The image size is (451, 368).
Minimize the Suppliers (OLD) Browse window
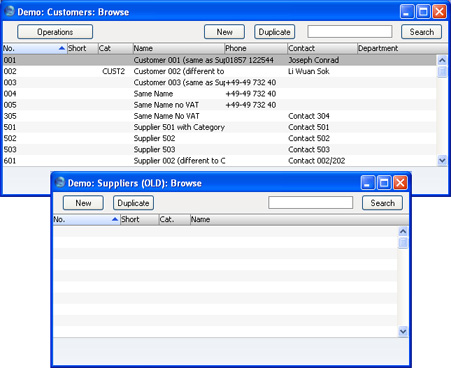(x=368, y=183)
